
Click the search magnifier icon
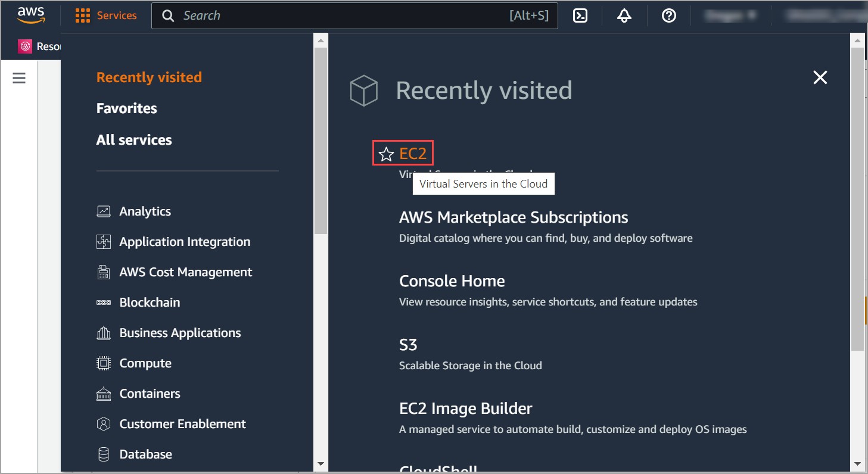click(x=169, y=16)
